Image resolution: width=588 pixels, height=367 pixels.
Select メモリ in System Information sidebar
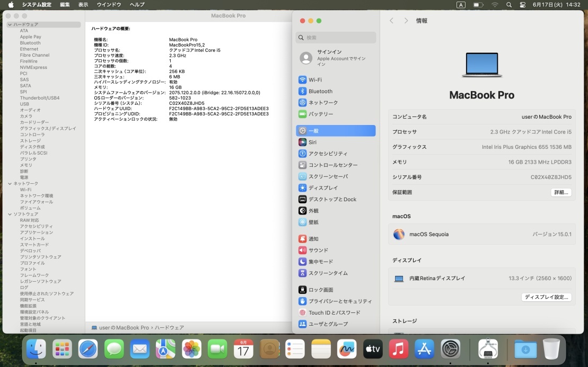pyautogui.click(x=26, y=165)
